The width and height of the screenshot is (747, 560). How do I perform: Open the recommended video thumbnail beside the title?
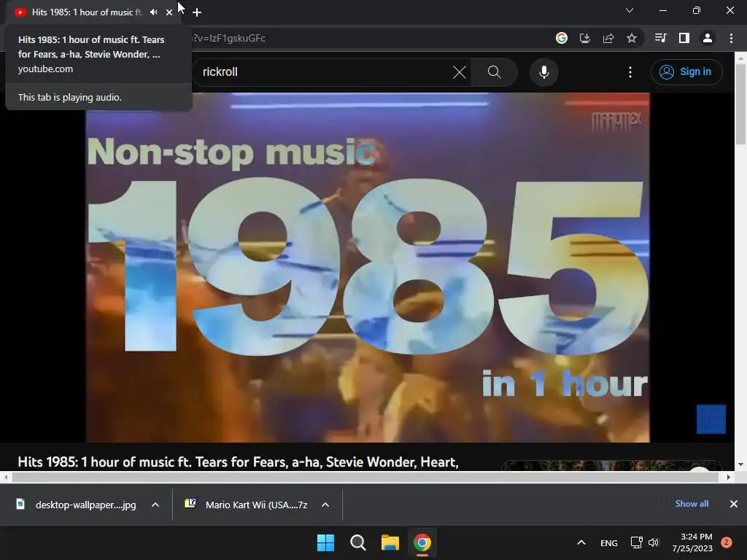(x=612, y=465)
